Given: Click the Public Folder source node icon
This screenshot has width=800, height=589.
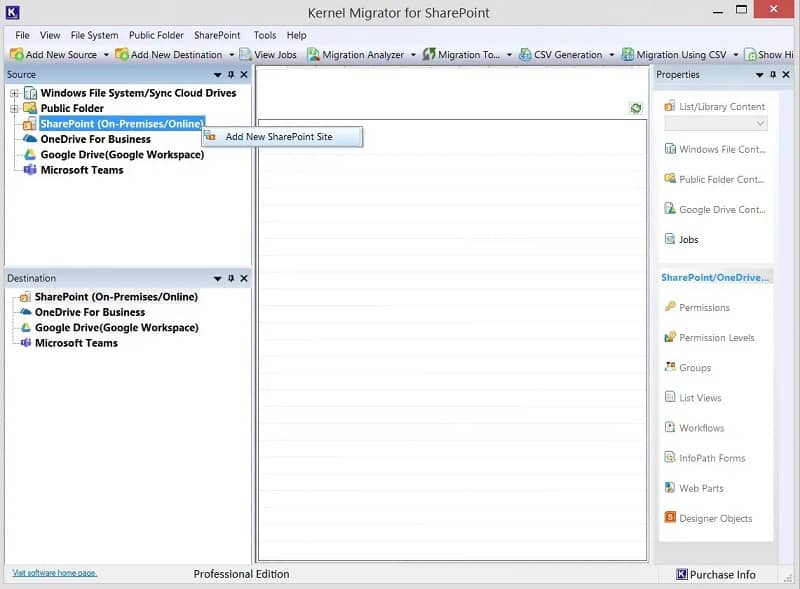Looking at the screenshot, I should [x=30, y=108].
